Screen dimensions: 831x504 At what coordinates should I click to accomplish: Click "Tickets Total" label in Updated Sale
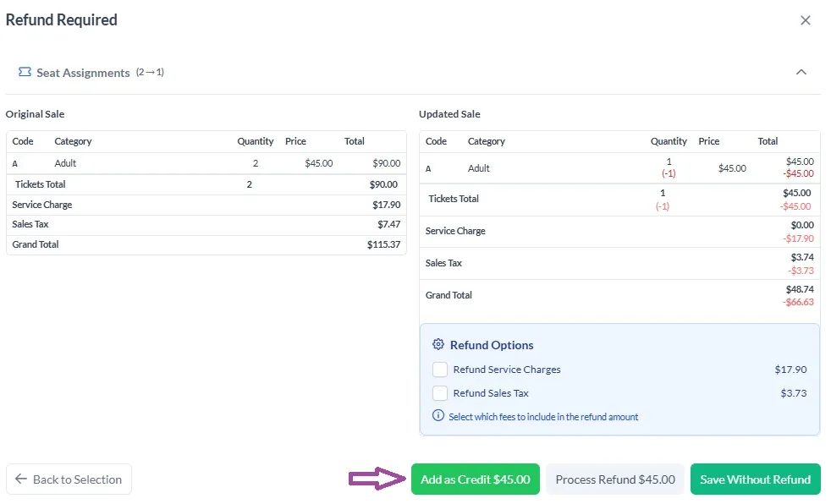pos(454,199)
